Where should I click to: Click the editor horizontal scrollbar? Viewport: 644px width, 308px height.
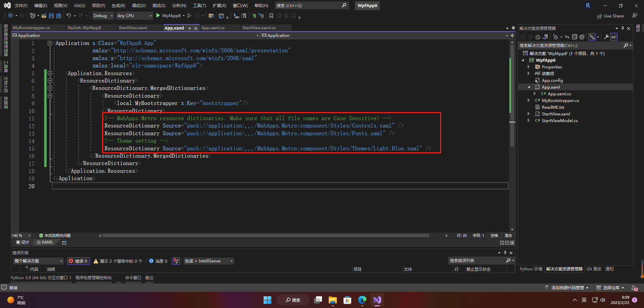266,236
